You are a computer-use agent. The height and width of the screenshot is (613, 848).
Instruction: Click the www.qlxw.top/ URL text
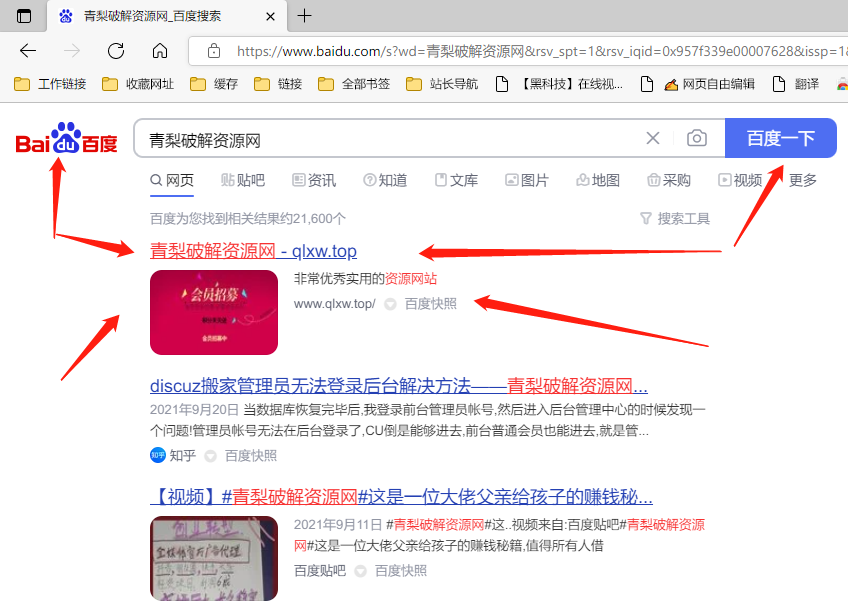335,304
